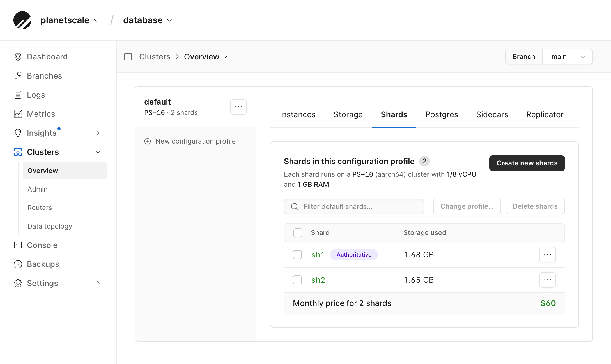Go to Metrics in sidebar

pos(41,114)
